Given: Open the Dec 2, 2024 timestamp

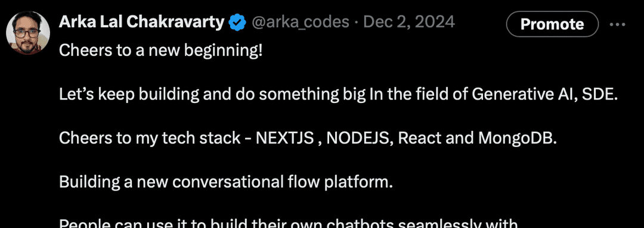Looking at the screenshot, I should (410, 22).
